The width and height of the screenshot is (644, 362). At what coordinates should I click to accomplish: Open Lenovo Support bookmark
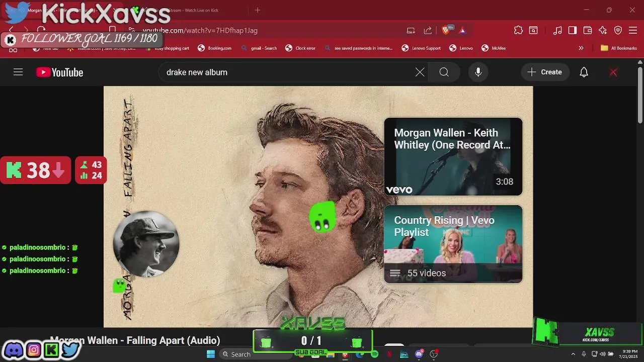click(x=421, y=48)
